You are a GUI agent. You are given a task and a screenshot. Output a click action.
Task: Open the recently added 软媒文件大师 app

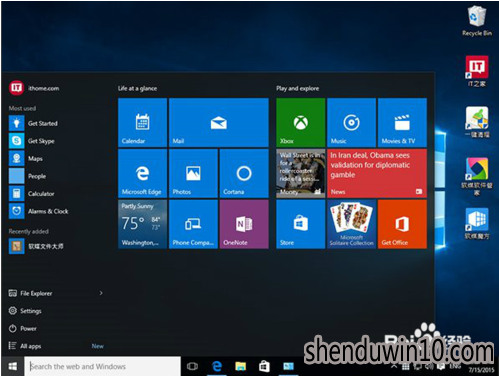57,246
